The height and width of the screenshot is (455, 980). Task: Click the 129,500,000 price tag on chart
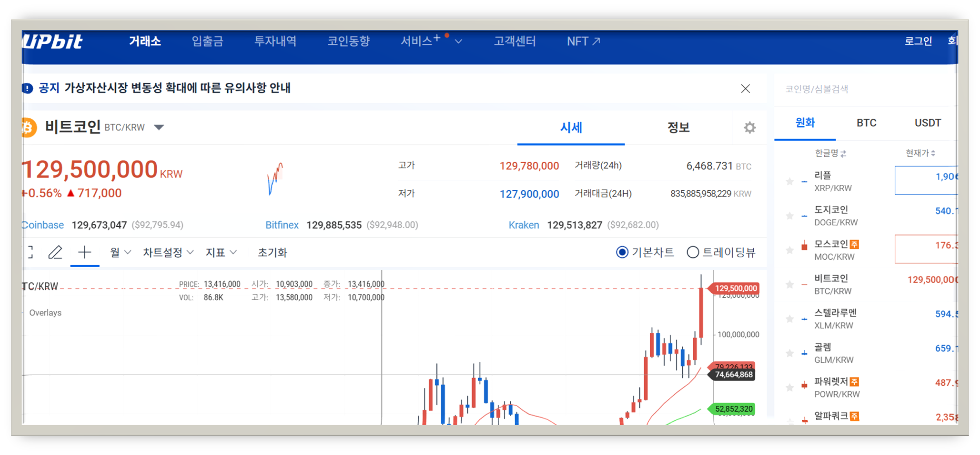(734, 288)
